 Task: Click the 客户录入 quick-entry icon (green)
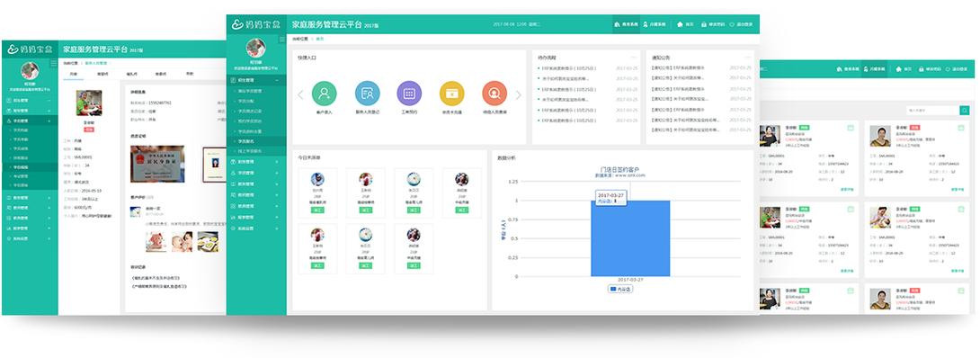[x=324, y=94]
